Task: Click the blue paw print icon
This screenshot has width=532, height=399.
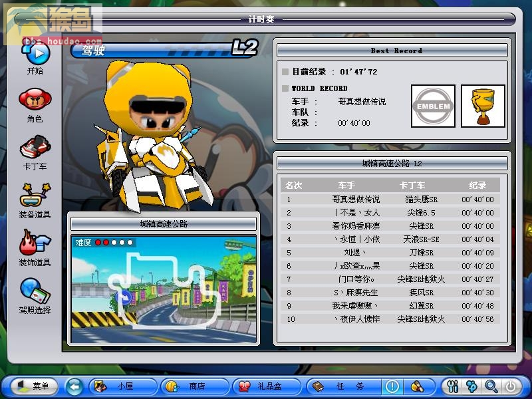Action: pyautogui.click(x=472, y=386)
